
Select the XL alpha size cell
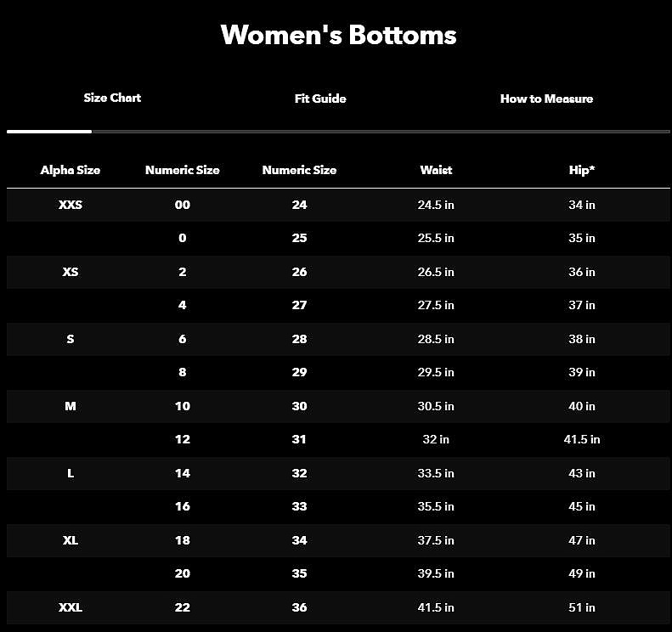(x=71, y=540)
